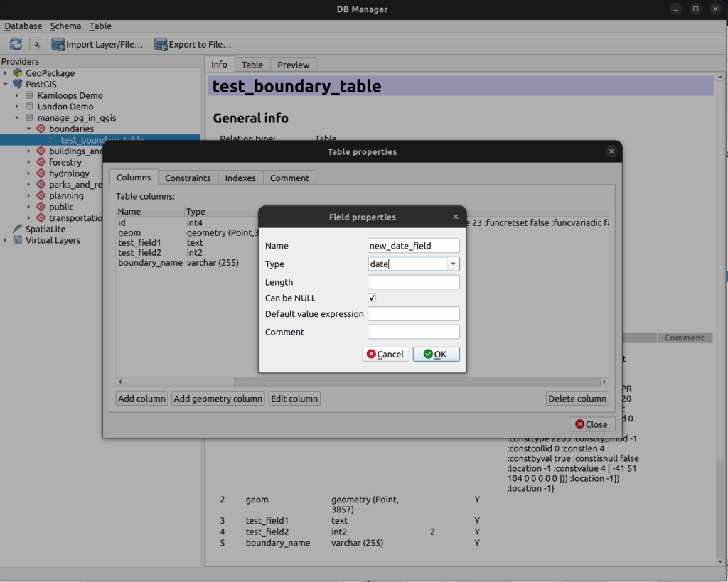Open the SQL Window toolbar icon

click(35, 44)
